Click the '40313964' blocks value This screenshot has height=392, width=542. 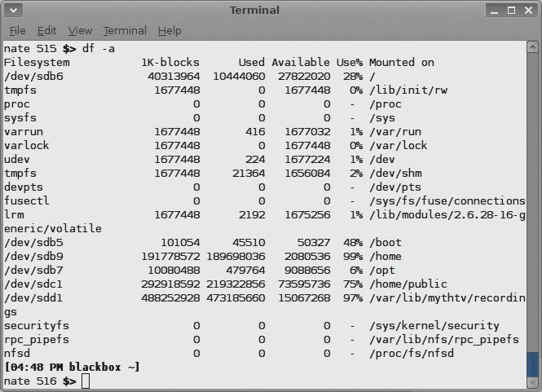tap(174, 77)
